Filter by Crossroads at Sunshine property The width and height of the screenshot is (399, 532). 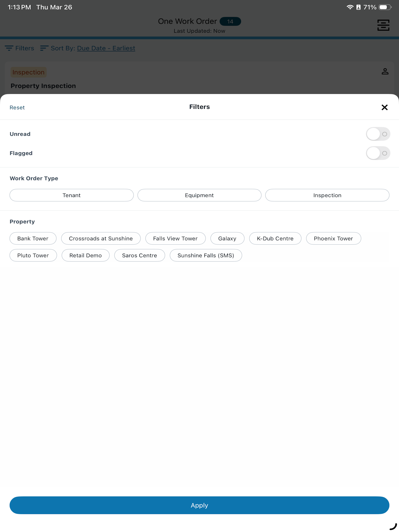(101, 238)
